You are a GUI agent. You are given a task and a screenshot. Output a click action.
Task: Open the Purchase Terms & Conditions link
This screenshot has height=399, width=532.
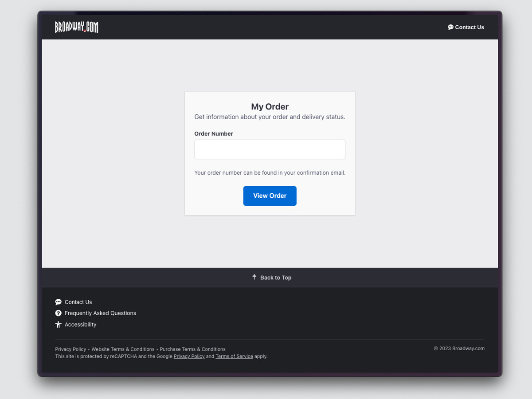click(x=192, y=349)
